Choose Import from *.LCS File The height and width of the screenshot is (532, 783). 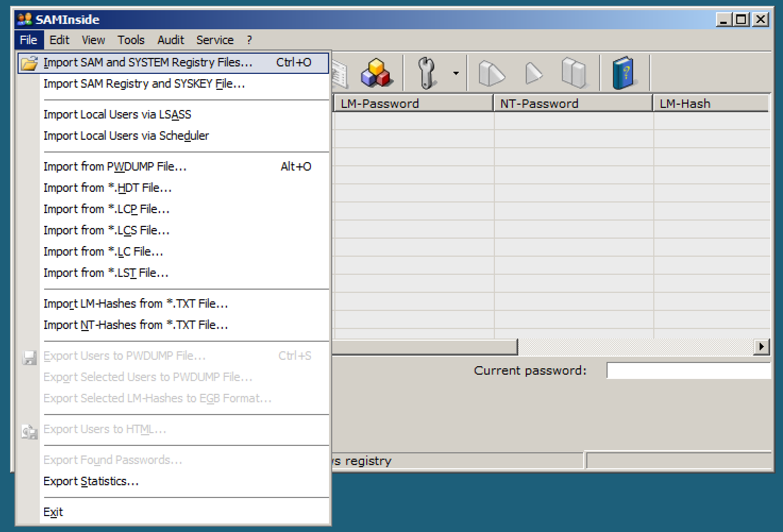[x=173, y=231]
